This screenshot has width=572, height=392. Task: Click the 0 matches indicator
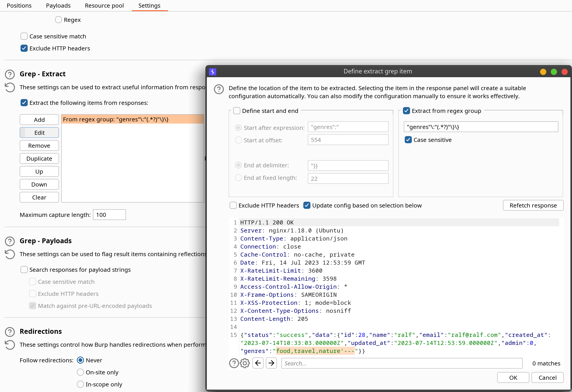coord(546,363)
